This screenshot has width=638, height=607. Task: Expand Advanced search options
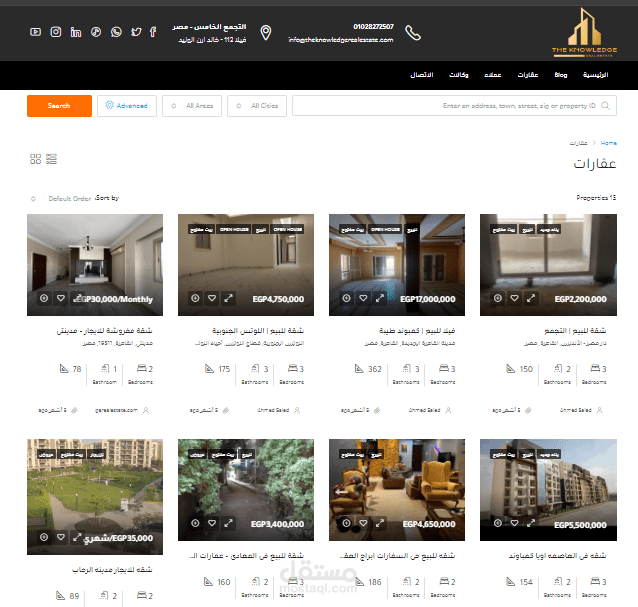tap(127, 106)
